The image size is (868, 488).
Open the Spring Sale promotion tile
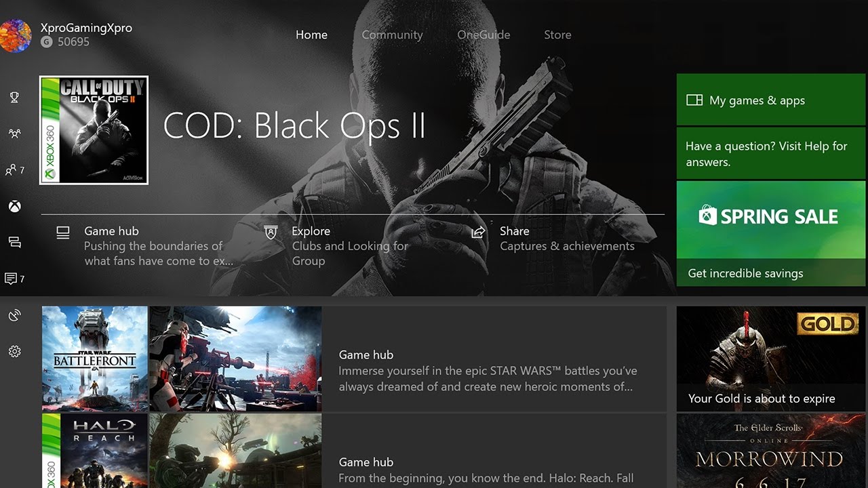(771, 234)
